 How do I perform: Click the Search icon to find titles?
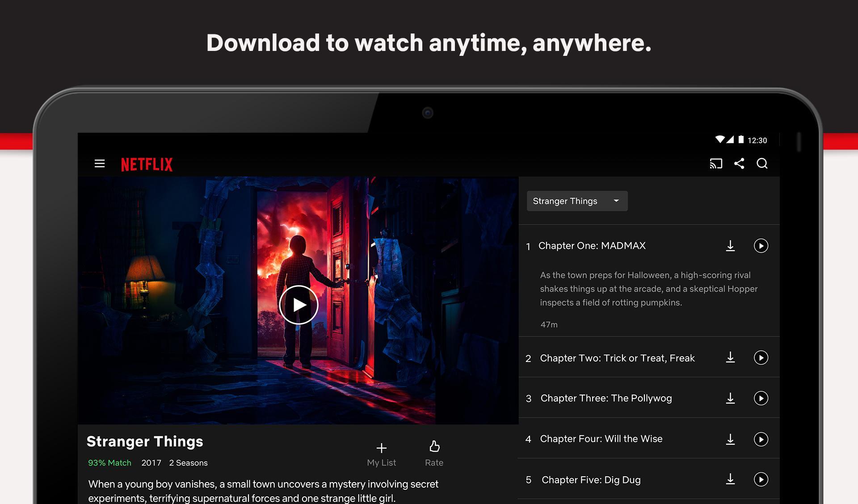click(762, 163)
